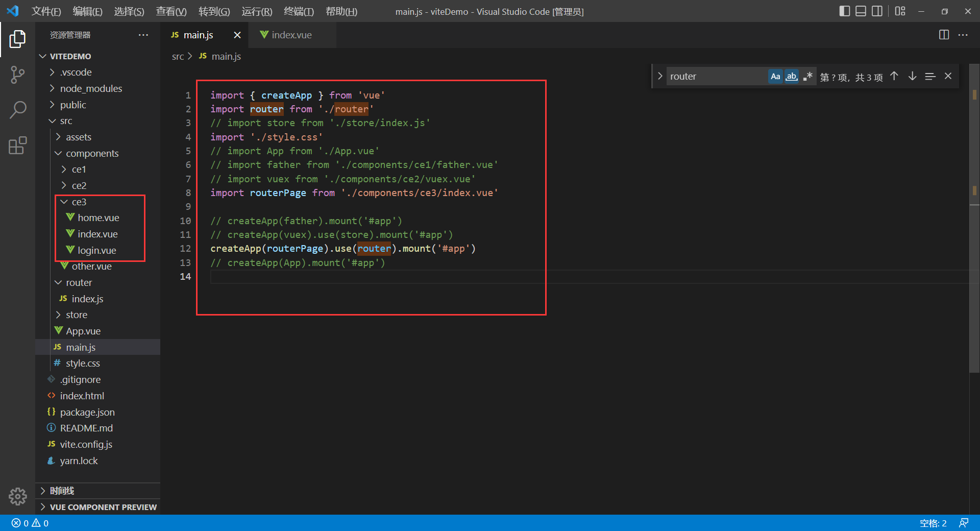
Task: Click the find input field containing router
Action: point(716,76)
